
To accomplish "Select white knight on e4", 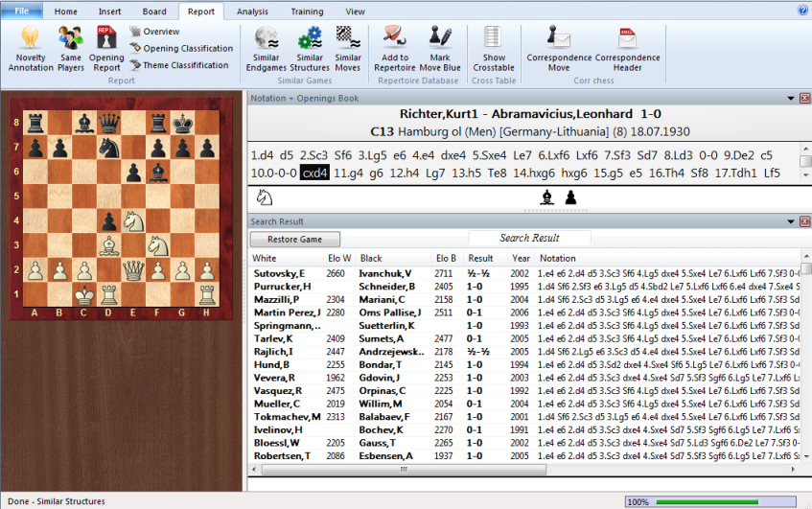I will (133, 221).
